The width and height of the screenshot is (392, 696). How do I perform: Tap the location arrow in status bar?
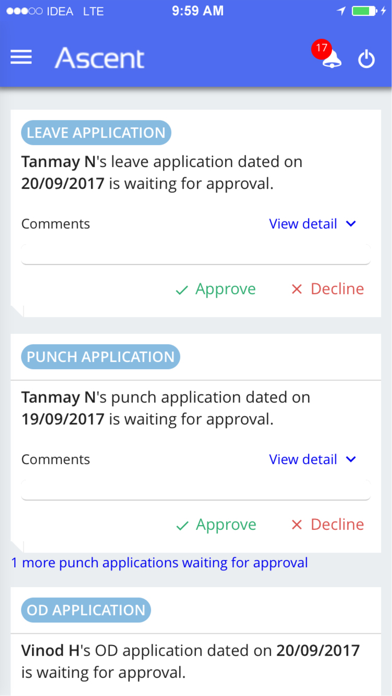341,11
